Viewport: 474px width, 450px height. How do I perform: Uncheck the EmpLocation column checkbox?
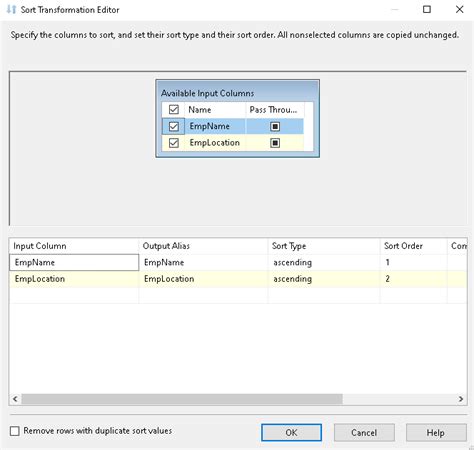(174, 143)
